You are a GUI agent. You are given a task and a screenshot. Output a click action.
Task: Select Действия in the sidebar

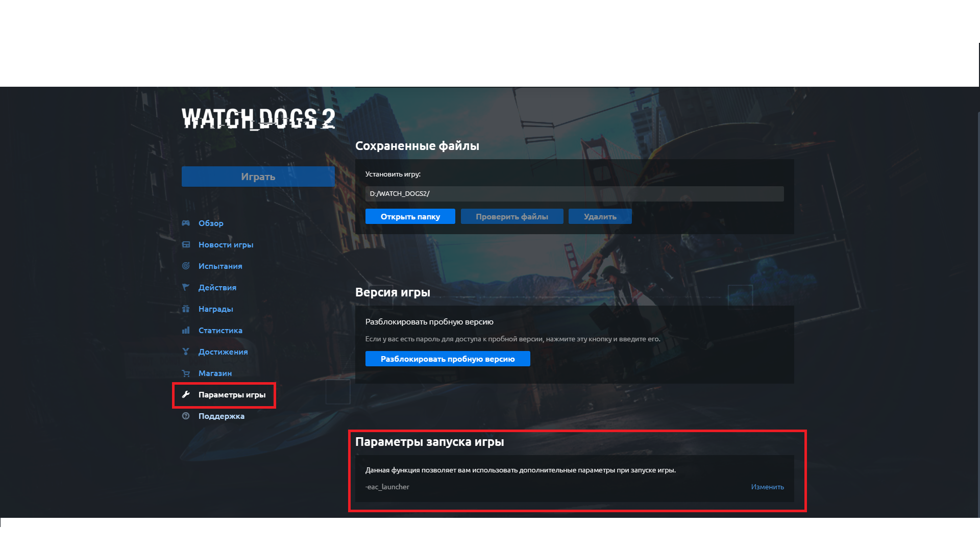point(217,287)
